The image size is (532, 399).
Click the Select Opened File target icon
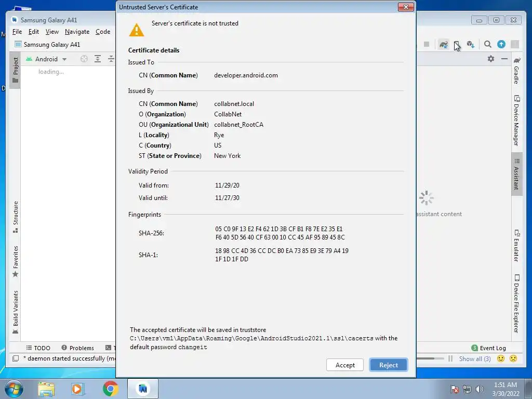coord(84,59)
